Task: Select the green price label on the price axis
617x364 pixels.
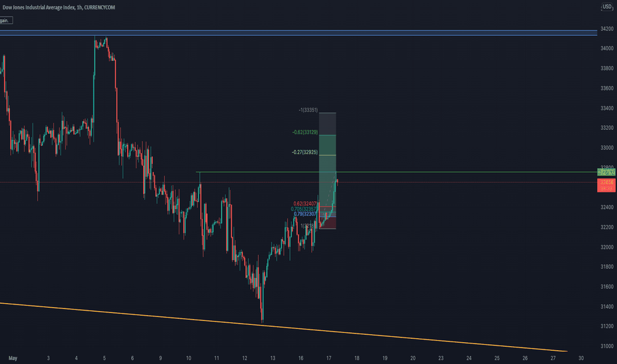Action: pyautogui.click(x=606, y=172)
